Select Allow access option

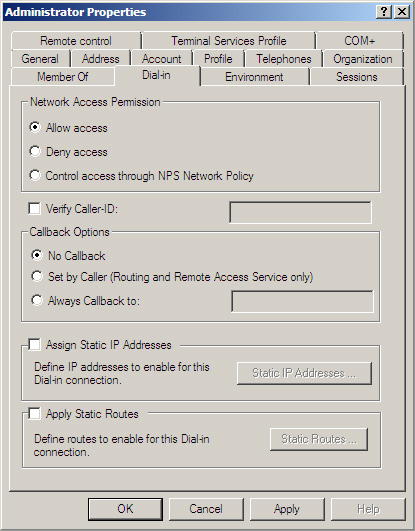pos(35,127)
